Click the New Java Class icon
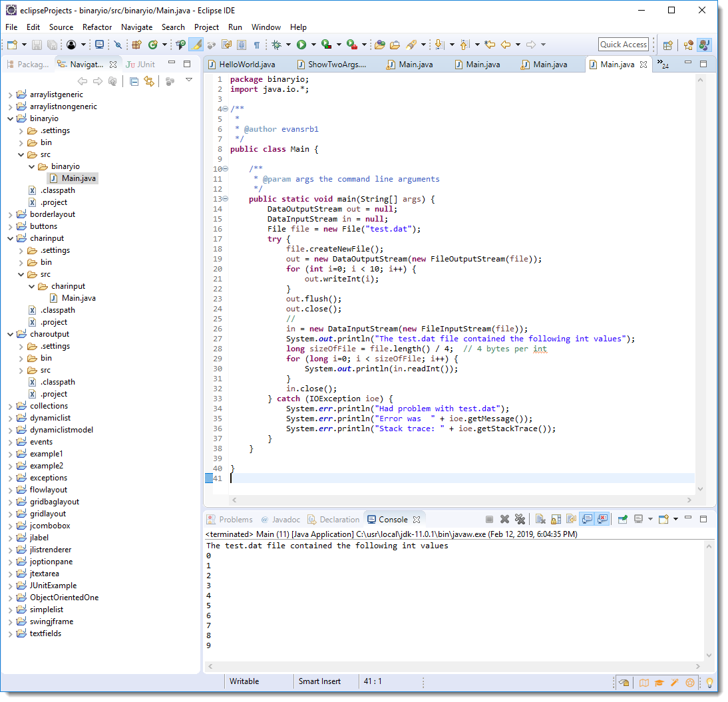The width and height of the screenshot is (728, 702). (153, 45)
